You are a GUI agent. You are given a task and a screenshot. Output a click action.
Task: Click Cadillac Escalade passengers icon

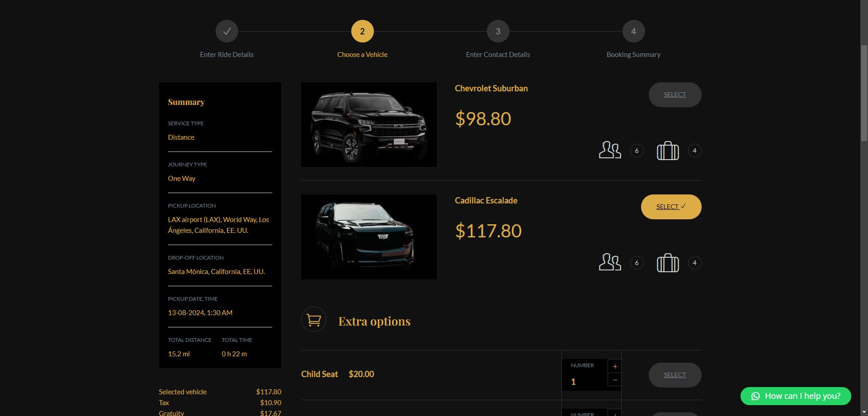(610, 262)
